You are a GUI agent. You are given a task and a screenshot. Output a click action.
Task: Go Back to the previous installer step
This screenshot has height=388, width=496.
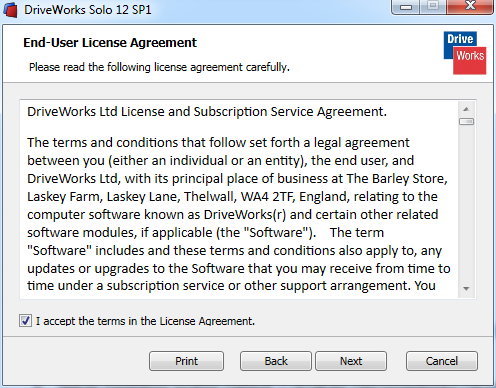[x=276, y=361]
